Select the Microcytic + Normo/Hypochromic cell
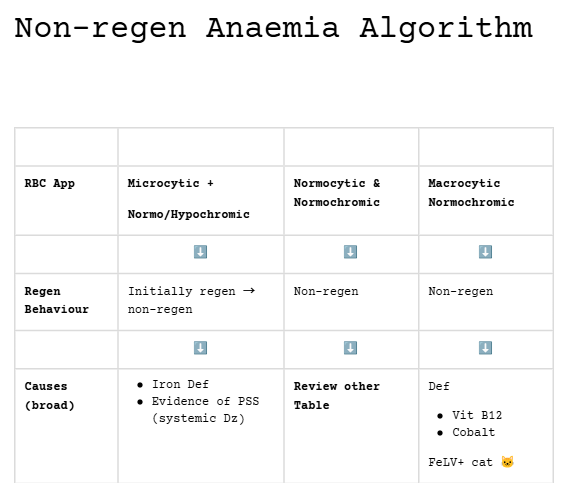The image size is (564, 483). coord(201,200)
